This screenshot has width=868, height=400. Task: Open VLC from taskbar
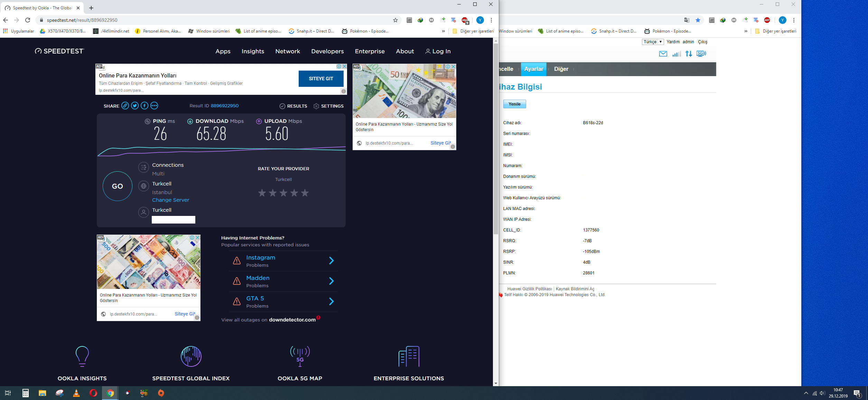click(x=76, y=393)
